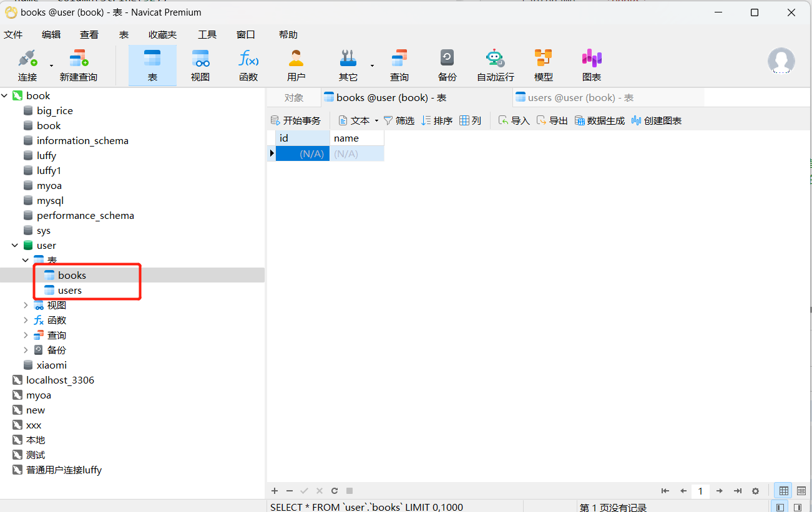Click 创建图表 (Create Chart) button
This screenshot has width=812, height=512.
coord(656,121)
